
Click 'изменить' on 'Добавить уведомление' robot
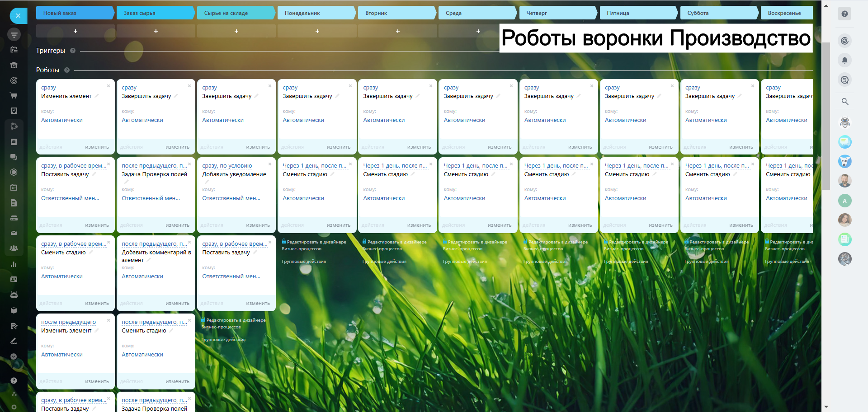tap(258, 225)
